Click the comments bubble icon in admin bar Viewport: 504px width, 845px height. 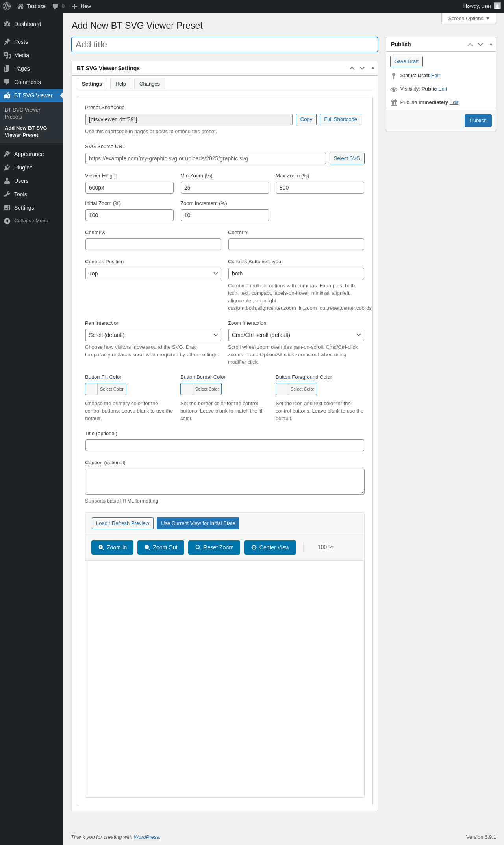coord(56,6)
